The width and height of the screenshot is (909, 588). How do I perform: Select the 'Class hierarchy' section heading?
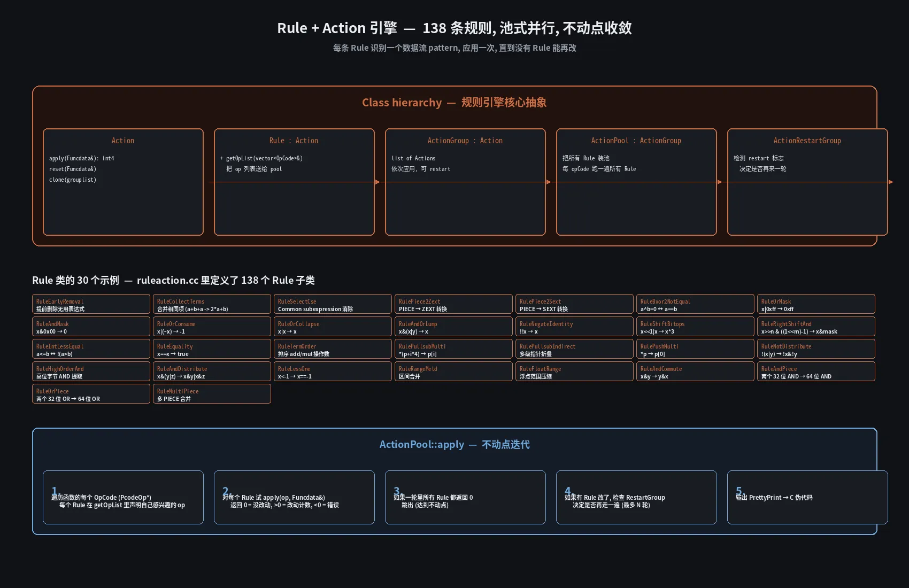454,102
